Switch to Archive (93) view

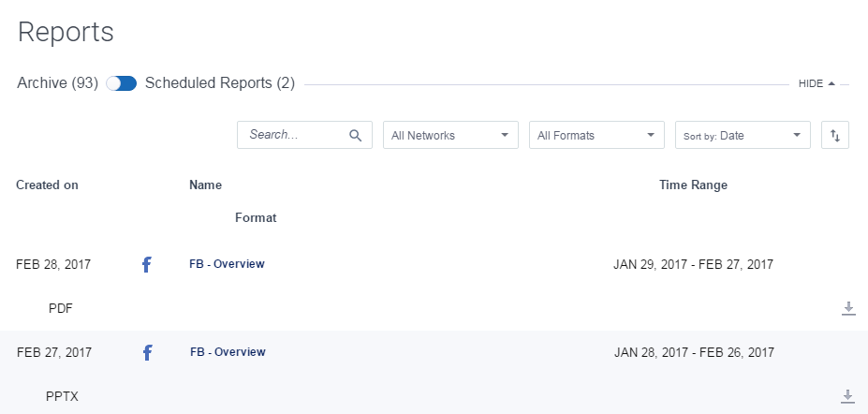coord(57,83)
